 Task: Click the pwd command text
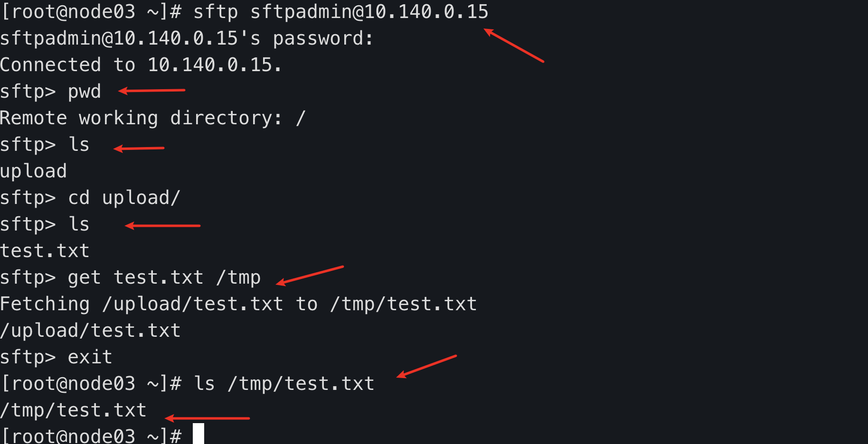pyautogui.click(x=85, y=92)
